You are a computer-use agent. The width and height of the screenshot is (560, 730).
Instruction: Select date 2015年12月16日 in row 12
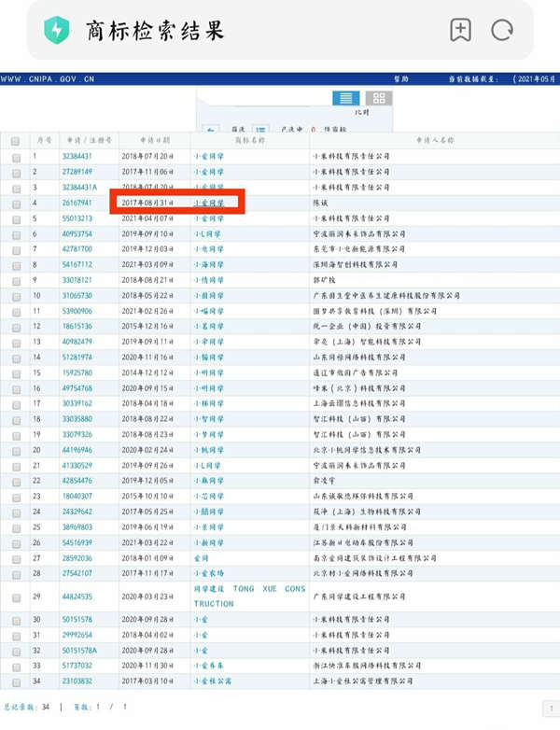coord(147,326)
